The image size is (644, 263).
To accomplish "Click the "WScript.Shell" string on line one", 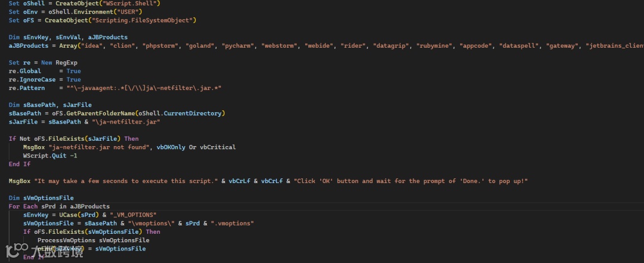I will click(131, 4).
